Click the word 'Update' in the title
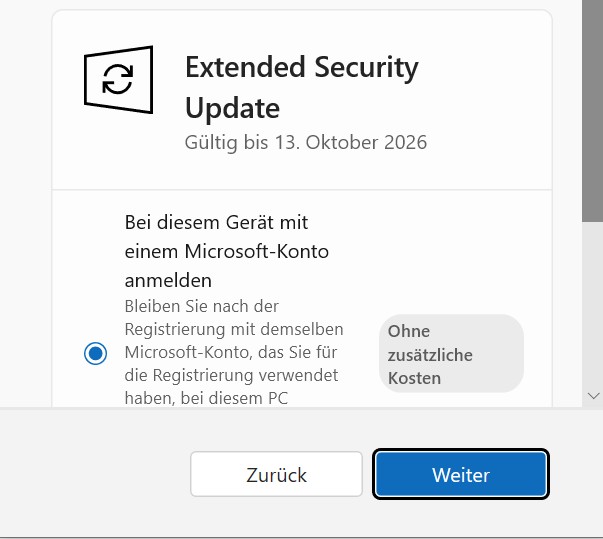The width and height of the screenshot is (603, 539). point(232,107)
